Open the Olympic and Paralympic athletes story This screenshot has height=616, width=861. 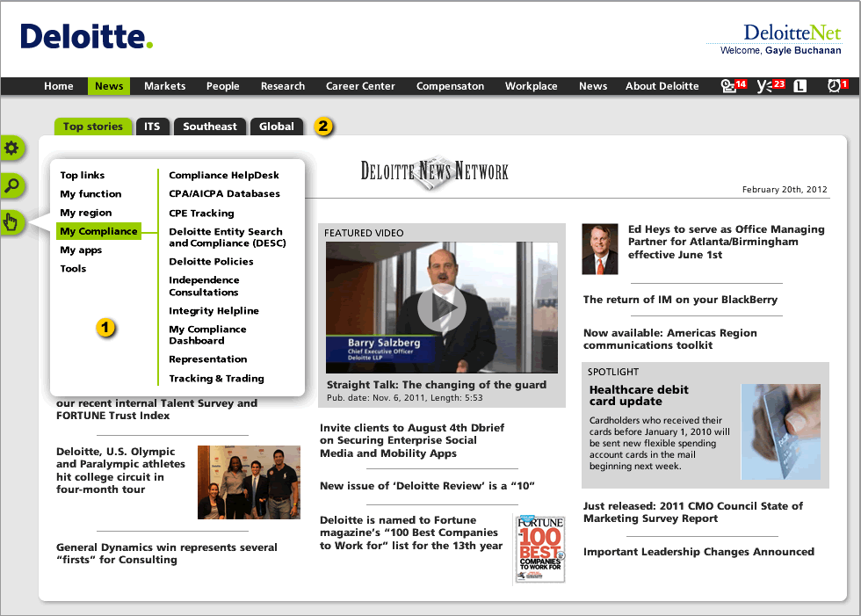click(x=121, y=470)
